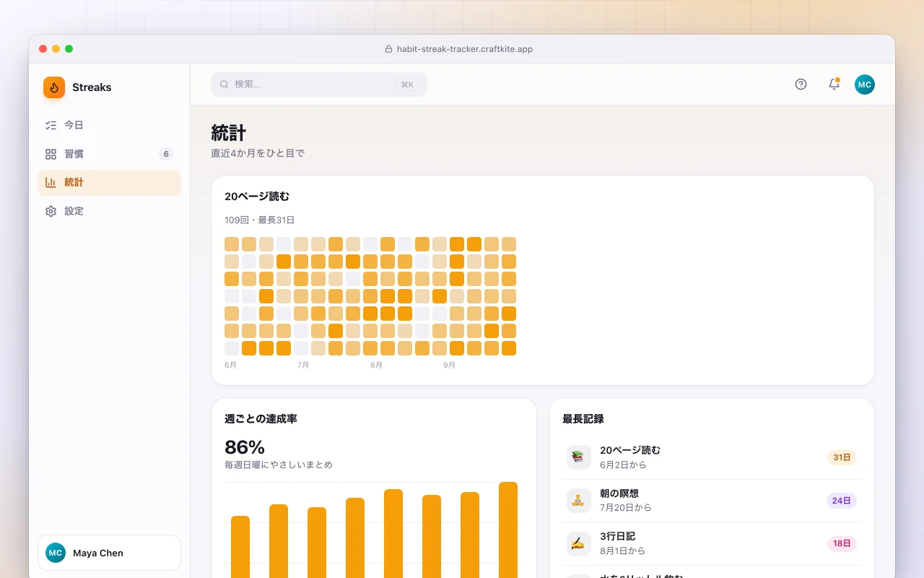Click the 31日 streak badge
The width and height of the screenshot is (924, 578).
[842, 457]
